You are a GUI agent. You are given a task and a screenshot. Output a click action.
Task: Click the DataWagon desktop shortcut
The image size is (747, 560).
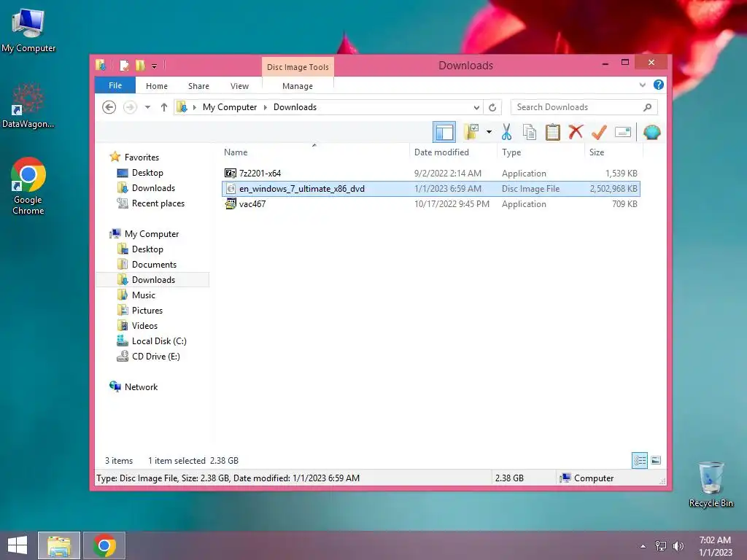click(x=28, y=106)
